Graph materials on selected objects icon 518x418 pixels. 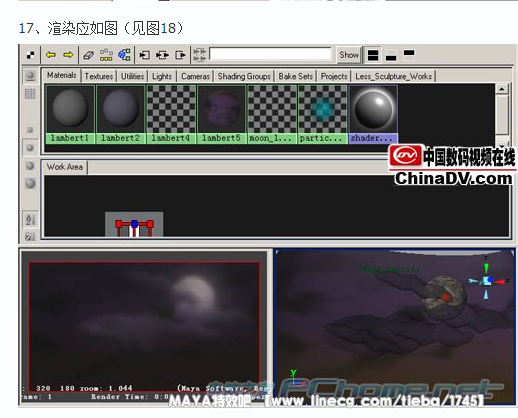[124, 55]
